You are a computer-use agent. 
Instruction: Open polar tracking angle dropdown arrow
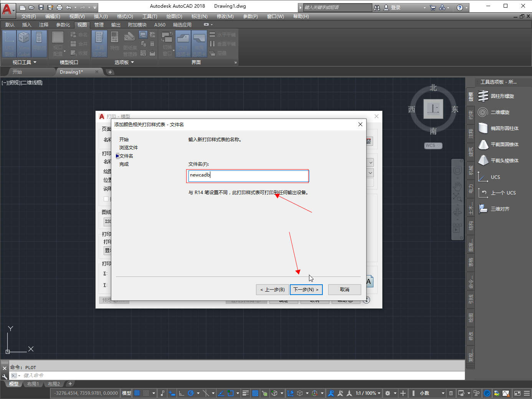[198, 393]
